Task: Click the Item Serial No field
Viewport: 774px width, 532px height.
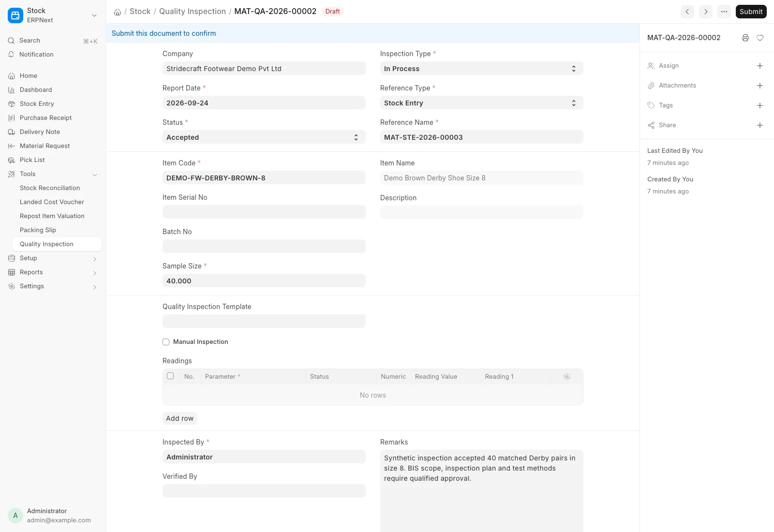Action: pos(264,212)
